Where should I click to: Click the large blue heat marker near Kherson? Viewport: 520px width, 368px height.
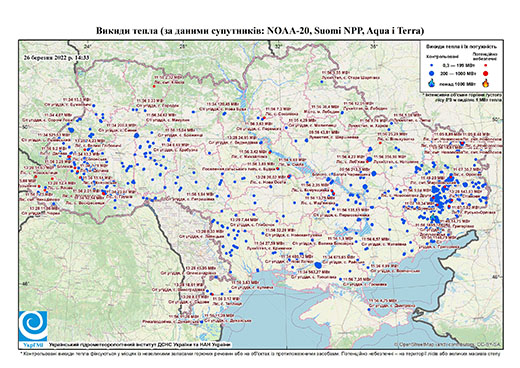click(x=318, y=265)
